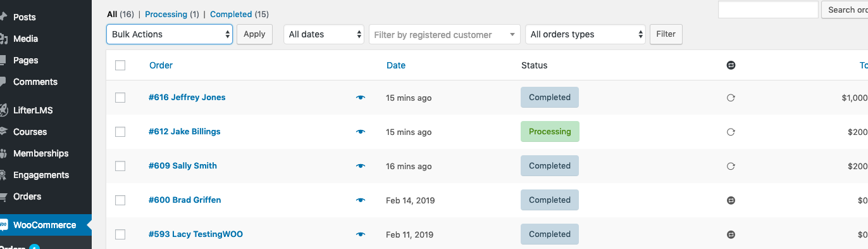Filter by Processing orders link
The height and width of the screenshot is (249, 868).
pos(166,14)
